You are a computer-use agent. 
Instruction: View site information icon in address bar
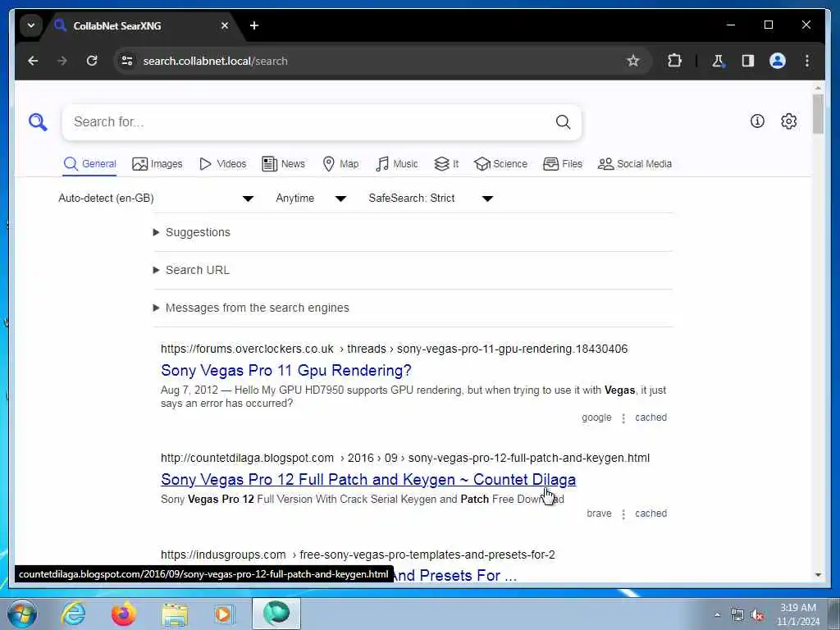click(127, 61)
